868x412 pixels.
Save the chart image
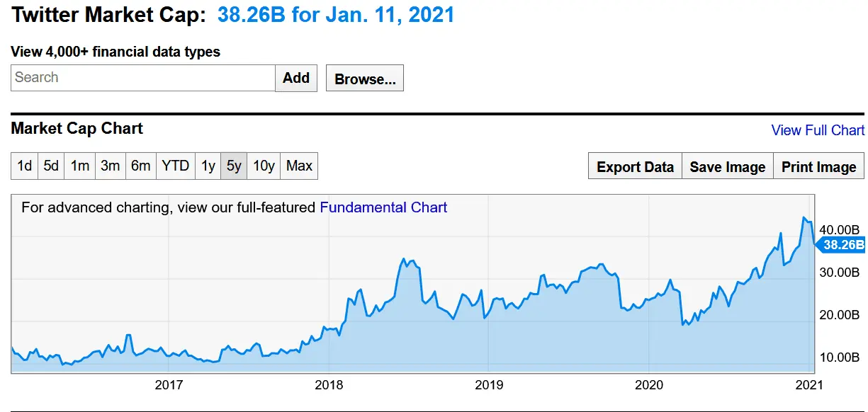pyautogui.click(x=728, y=167)
